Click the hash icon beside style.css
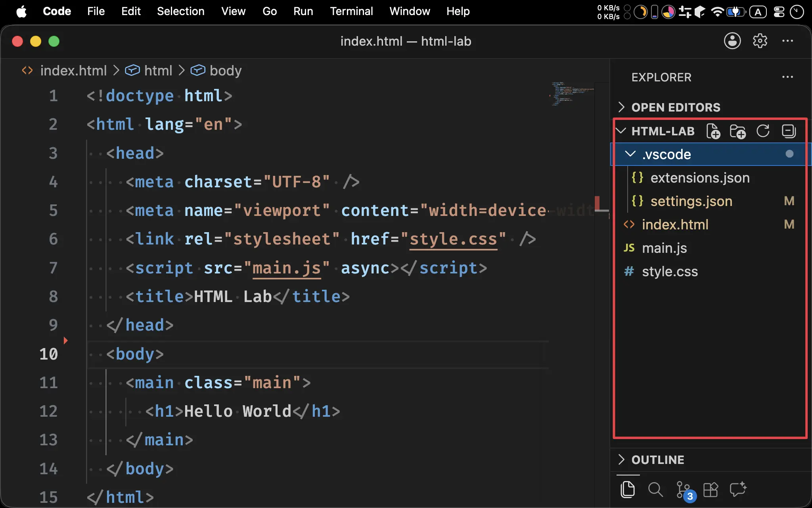 click(629, 271)
